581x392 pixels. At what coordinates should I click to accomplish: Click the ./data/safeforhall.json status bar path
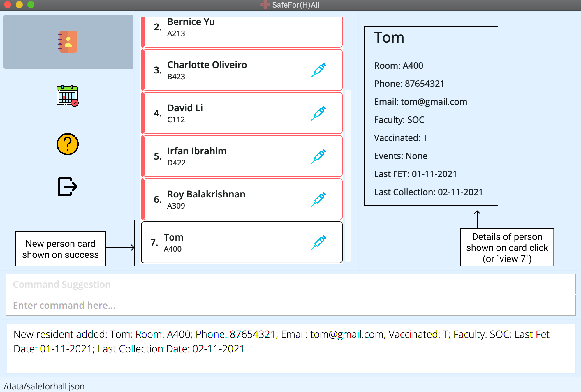43,386
